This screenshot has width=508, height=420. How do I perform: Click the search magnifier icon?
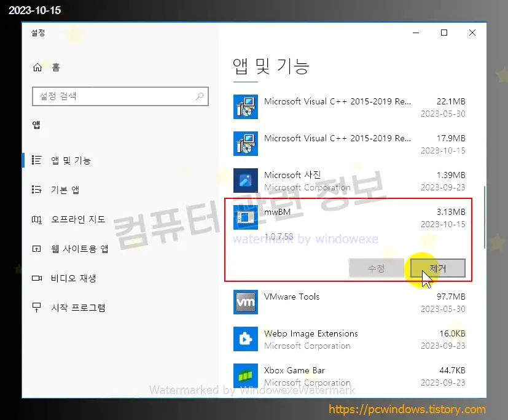pyautogui.click(x=200, y=96)
